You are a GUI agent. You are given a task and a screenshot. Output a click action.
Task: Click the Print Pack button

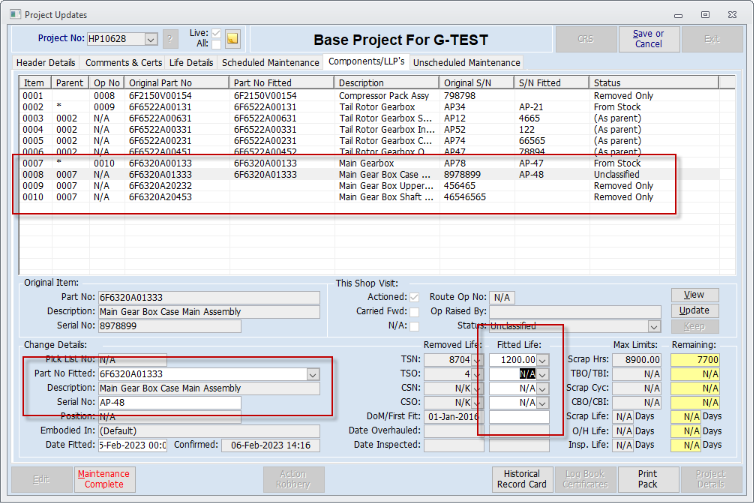pos(647,479)
